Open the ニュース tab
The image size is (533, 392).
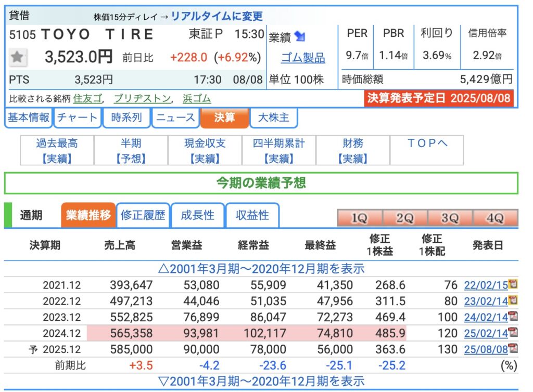pos(175,117)
